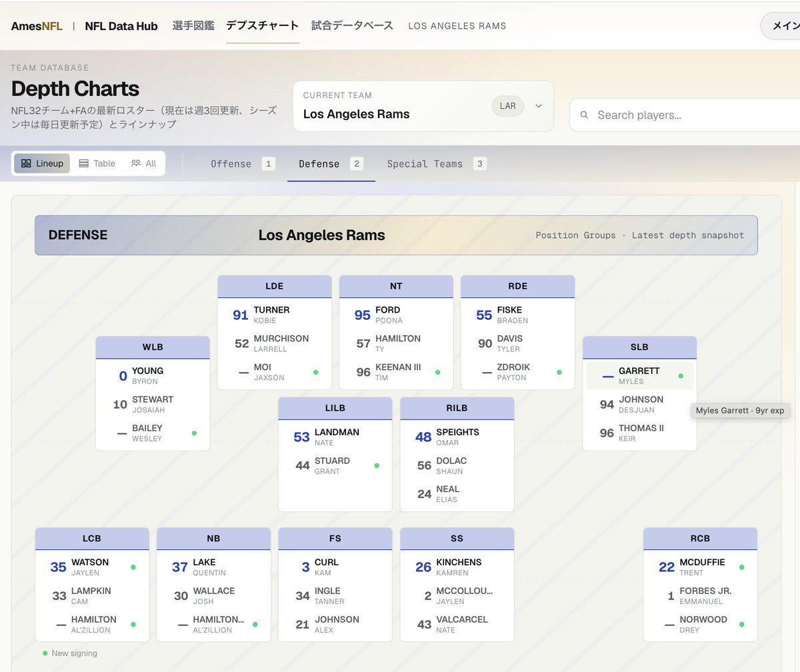Click Nate Landman in LILB card

335,437
